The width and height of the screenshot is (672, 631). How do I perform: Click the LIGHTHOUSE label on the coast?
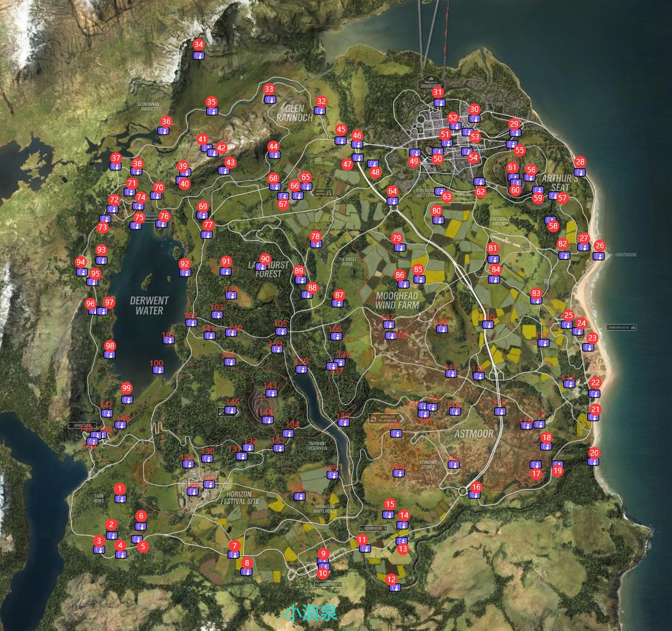point(626,254)
